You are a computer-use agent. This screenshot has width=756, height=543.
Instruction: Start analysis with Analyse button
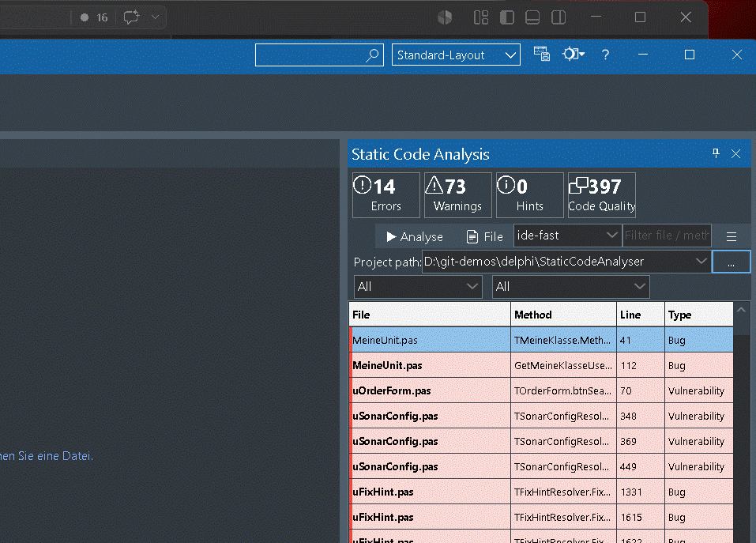[415, 236]
